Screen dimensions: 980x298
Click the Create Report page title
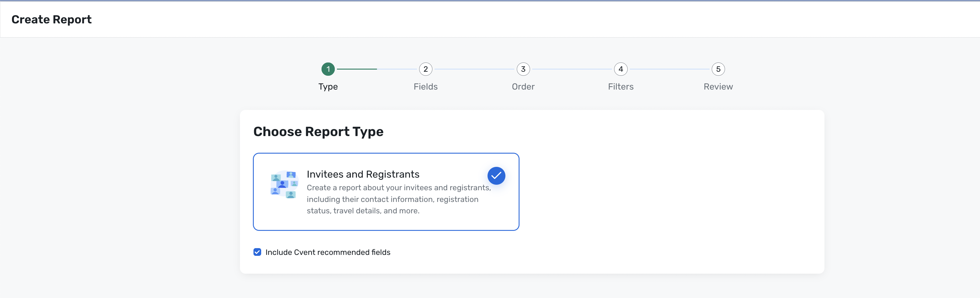click(x=51, y=19)
